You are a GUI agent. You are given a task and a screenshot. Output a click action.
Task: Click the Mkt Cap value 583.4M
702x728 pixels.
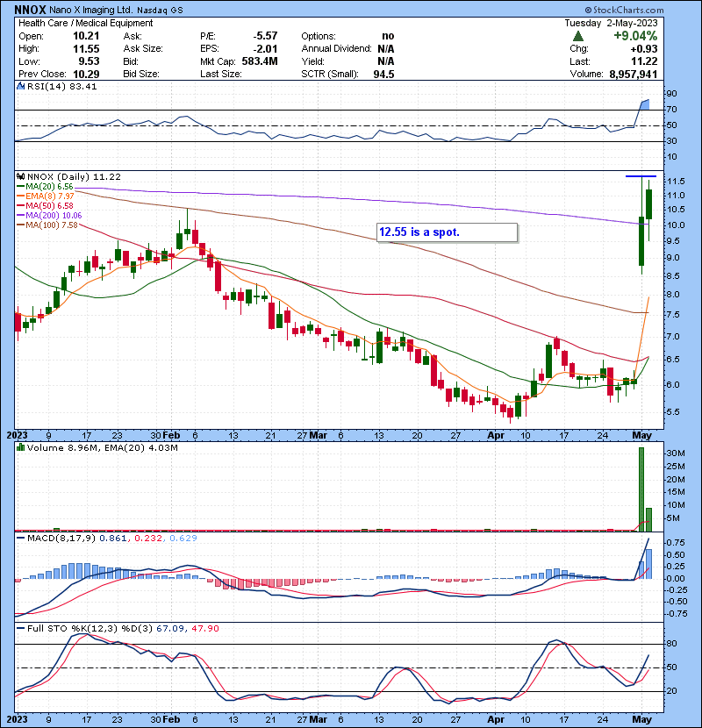click(x=260, y=61)
